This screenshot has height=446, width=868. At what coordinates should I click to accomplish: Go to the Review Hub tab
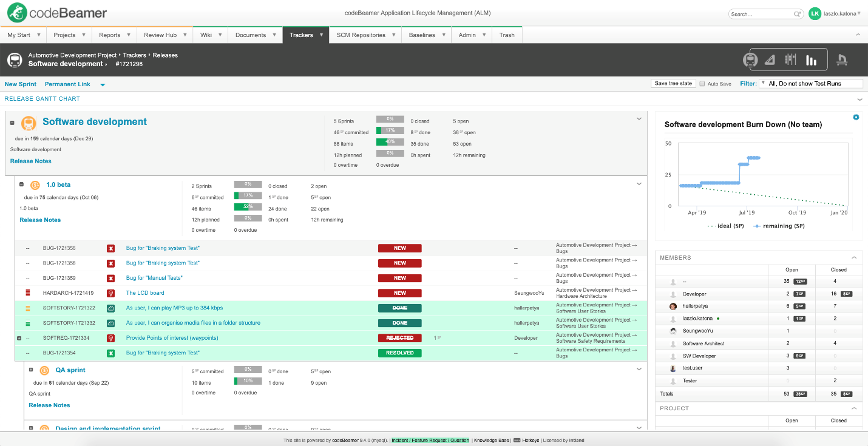164,35
